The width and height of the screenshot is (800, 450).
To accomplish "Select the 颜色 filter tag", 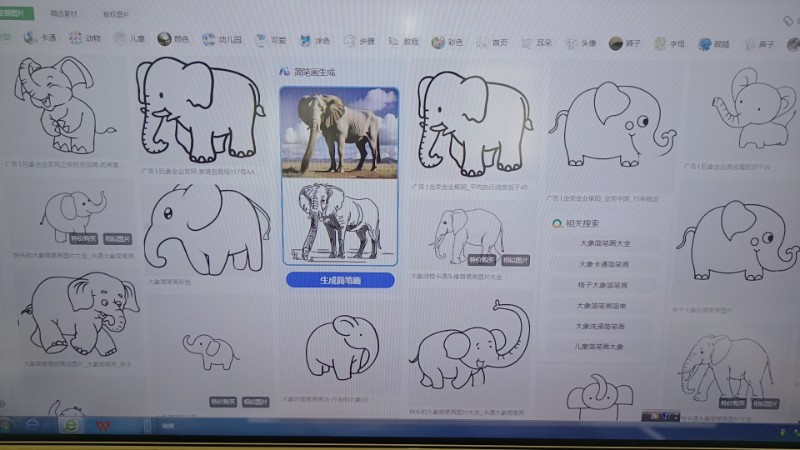I will coord(173,39).
